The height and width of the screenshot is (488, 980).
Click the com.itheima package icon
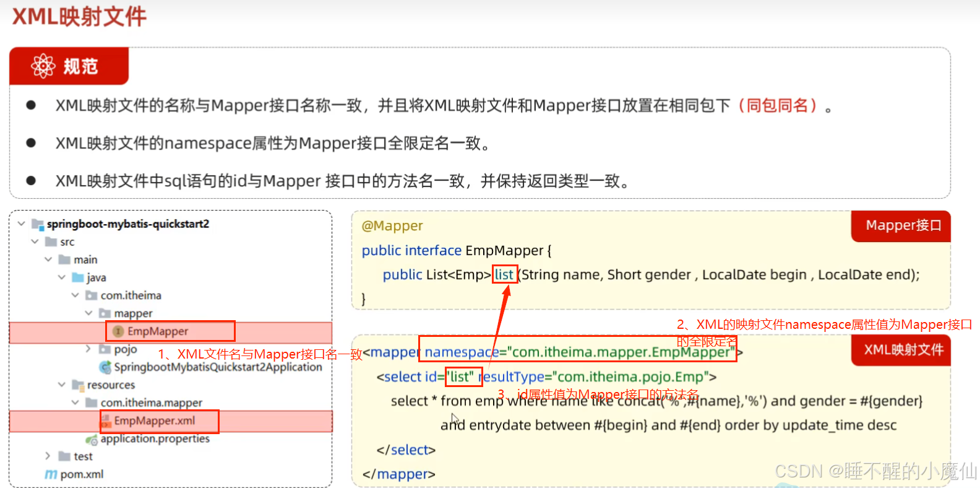pyautogui.click(x=92, y=295)
